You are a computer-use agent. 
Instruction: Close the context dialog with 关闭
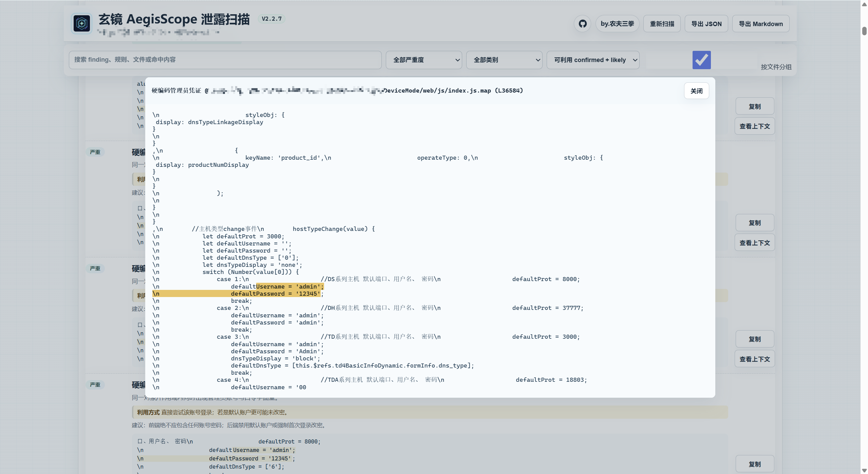tap(696, 91)
